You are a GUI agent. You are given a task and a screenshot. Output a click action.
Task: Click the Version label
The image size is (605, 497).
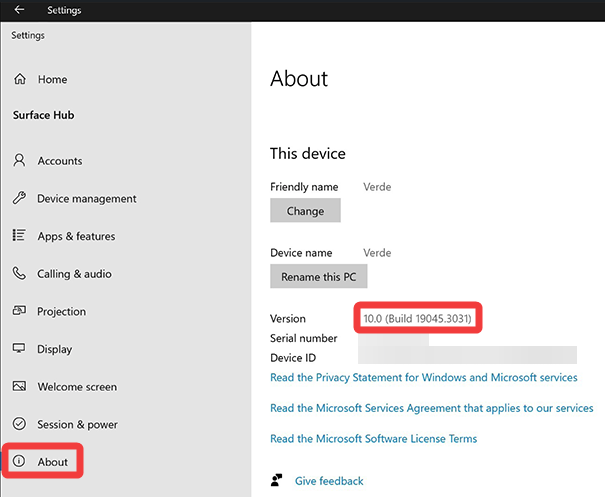coord(288,319)
